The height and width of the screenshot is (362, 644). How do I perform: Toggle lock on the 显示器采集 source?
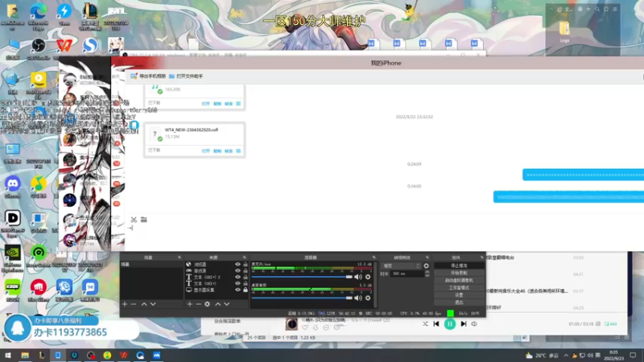point(246,290)
